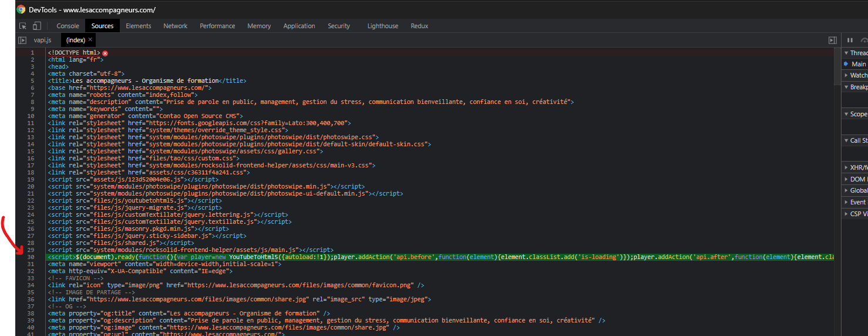This screenshot has width=868, height=336.
Task: Click the meta description line
Action: click(x=311, y=102)
